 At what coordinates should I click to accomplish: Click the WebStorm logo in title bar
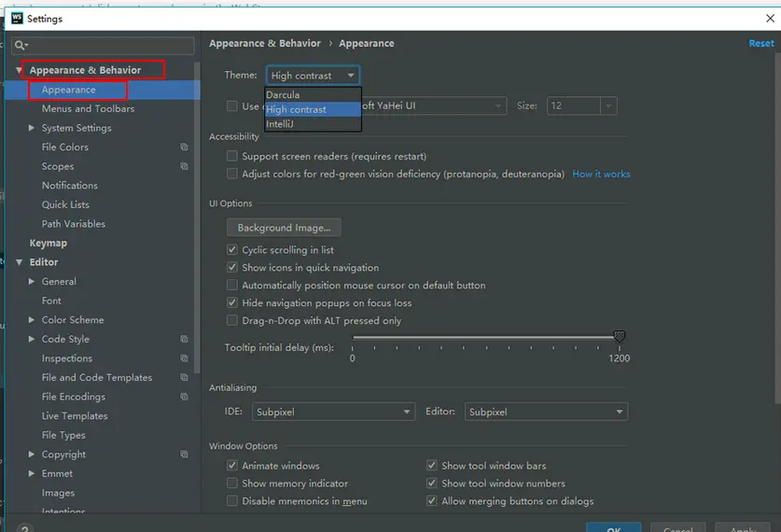coord(17,19)
